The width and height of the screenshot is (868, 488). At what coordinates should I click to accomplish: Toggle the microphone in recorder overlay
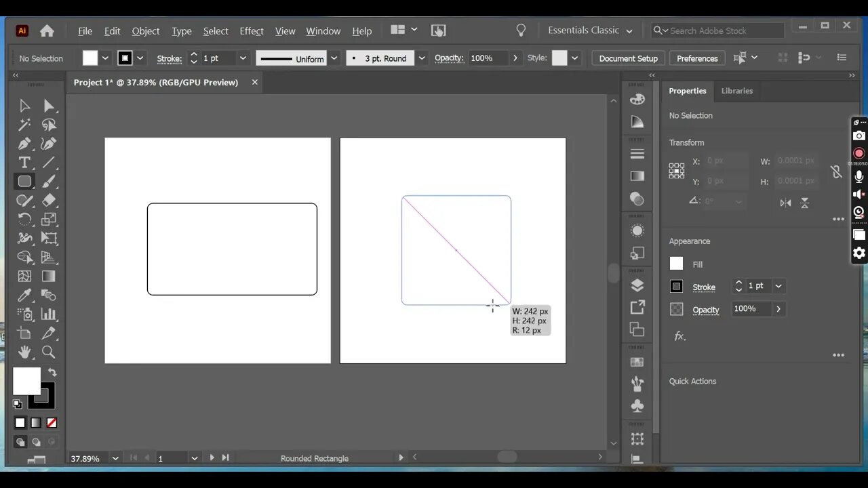coord(859,177)
